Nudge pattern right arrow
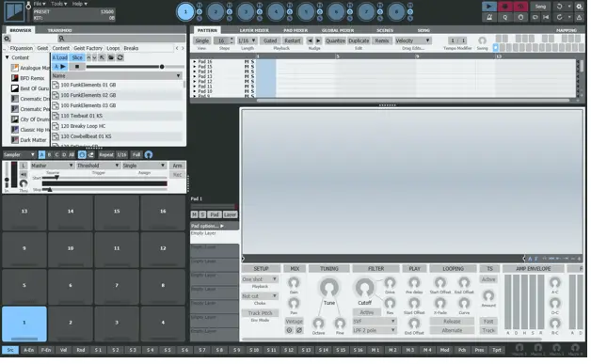Screen dimensions: 591x364 click(x=318, y=40)
